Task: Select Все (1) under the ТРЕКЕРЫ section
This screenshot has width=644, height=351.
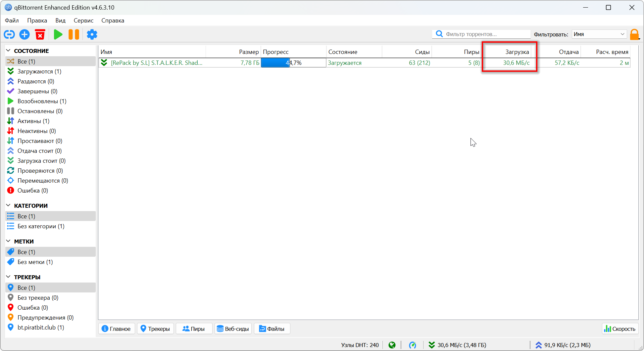Action: pos(51,288)
